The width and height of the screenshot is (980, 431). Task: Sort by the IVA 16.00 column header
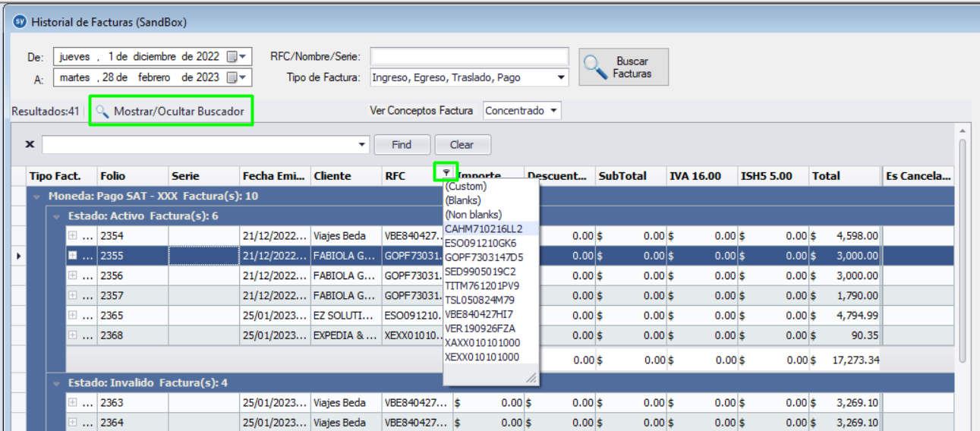702,176
